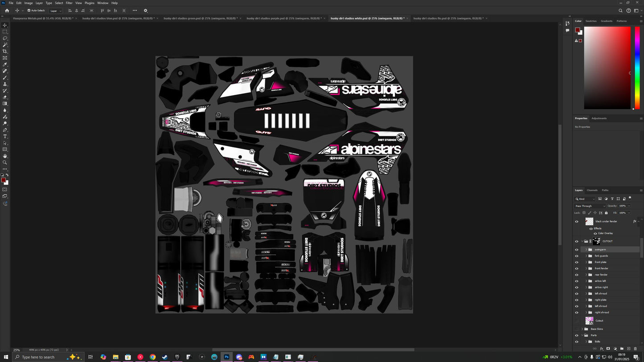
Task: Select the Move tool
Action: pyautogui.click(x=5, y=25)
